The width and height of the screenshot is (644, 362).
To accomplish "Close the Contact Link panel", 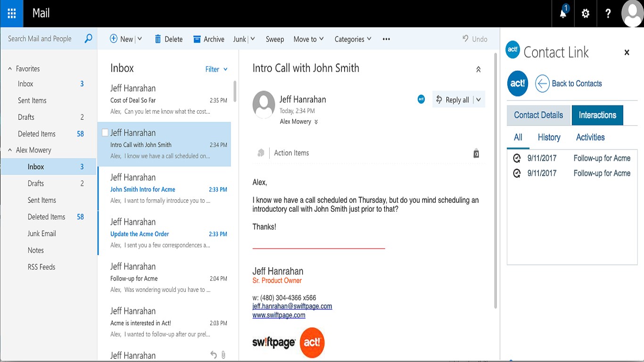I will tap(627, 52).
